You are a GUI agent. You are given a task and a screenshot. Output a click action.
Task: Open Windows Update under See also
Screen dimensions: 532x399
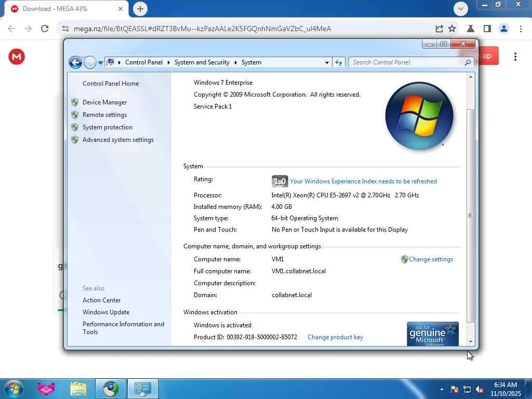click(106, 312)
